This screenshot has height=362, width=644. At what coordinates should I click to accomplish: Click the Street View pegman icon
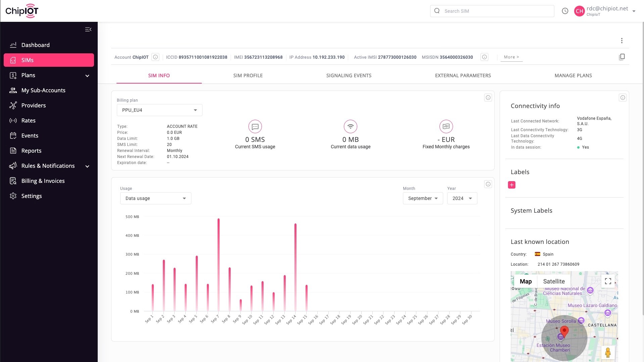(x=608, y=353)
